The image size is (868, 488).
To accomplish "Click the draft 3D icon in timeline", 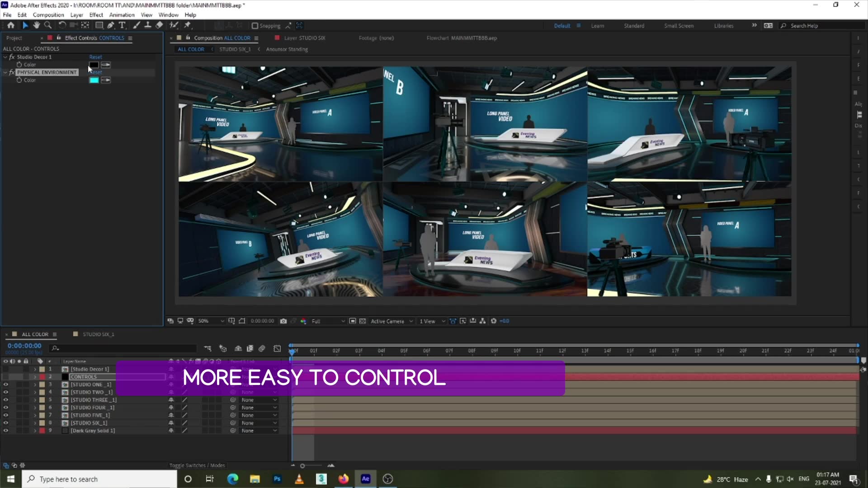I will point(223,348).
